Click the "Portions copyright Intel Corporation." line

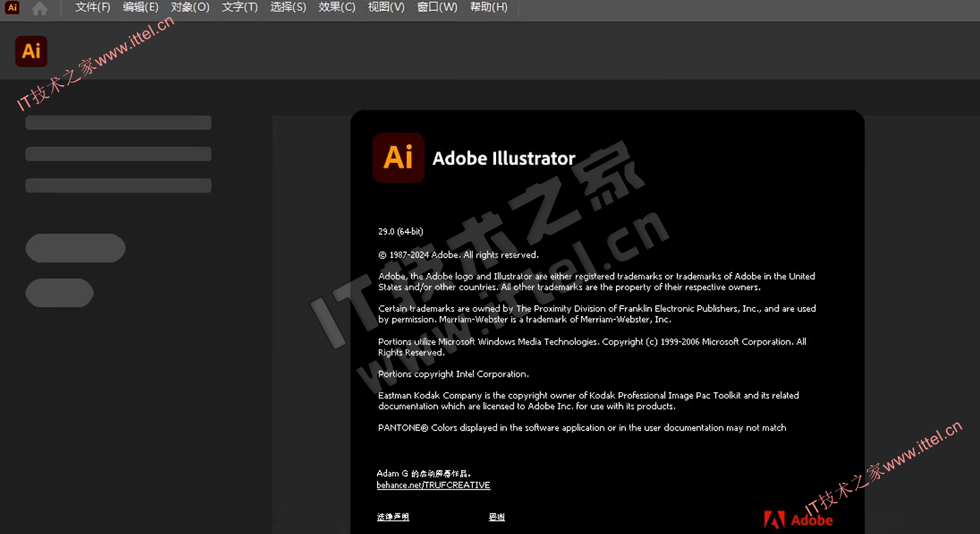coord(453,374)
